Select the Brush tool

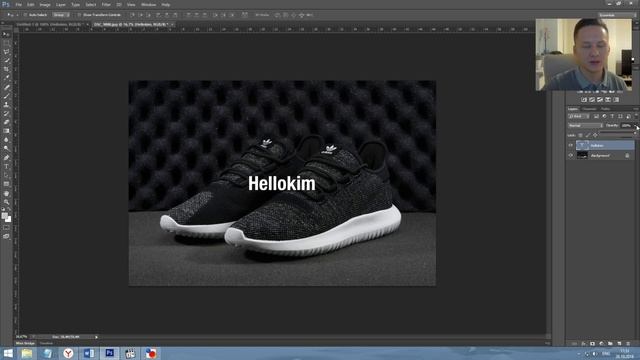(x=6, y=96)
